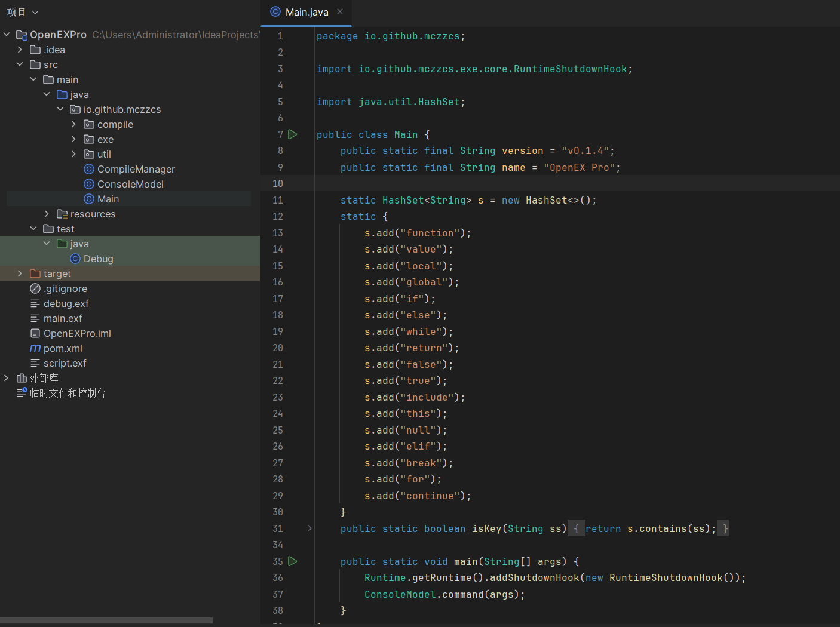Collapse the java folder under test
This screenshot has height=627, width=840.
(47, 244)
